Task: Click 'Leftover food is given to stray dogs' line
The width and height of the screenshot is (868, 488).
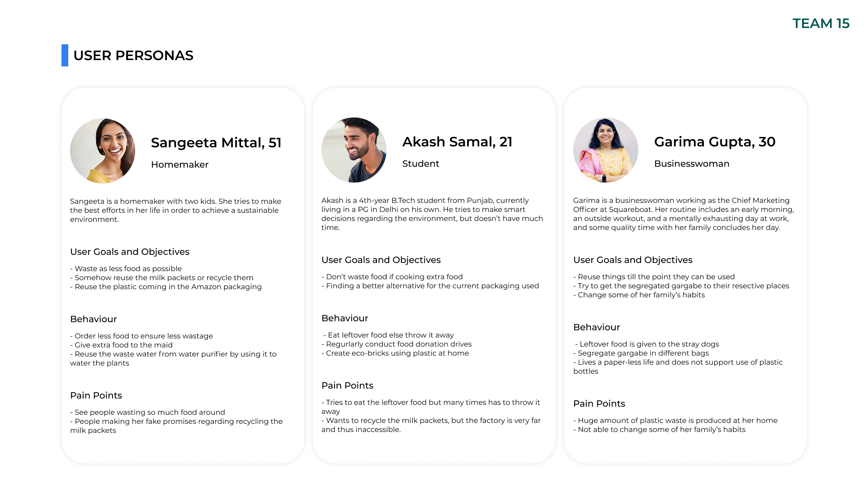Action: click(x=647, y=344)
